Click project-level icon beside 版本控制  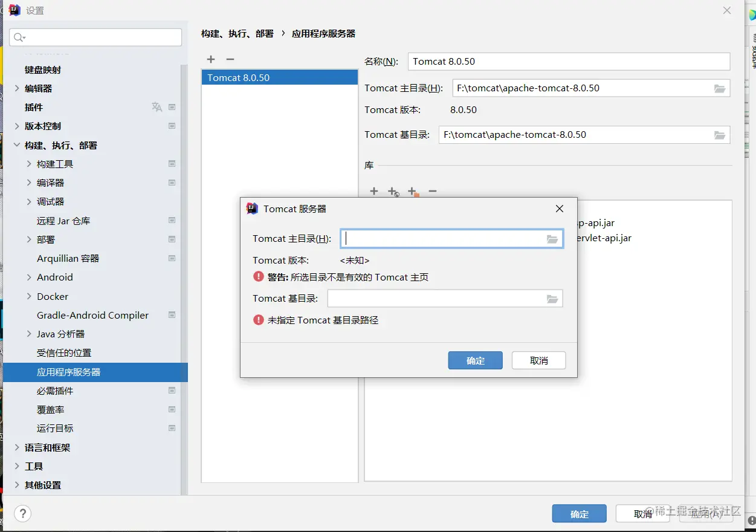click(172, 126)
